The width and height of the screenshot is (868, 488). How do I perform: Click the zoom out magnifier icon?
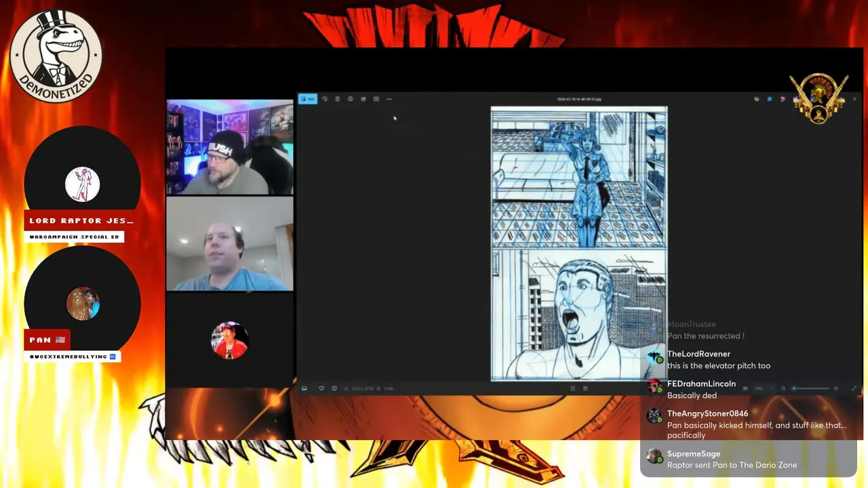[783, 388]
